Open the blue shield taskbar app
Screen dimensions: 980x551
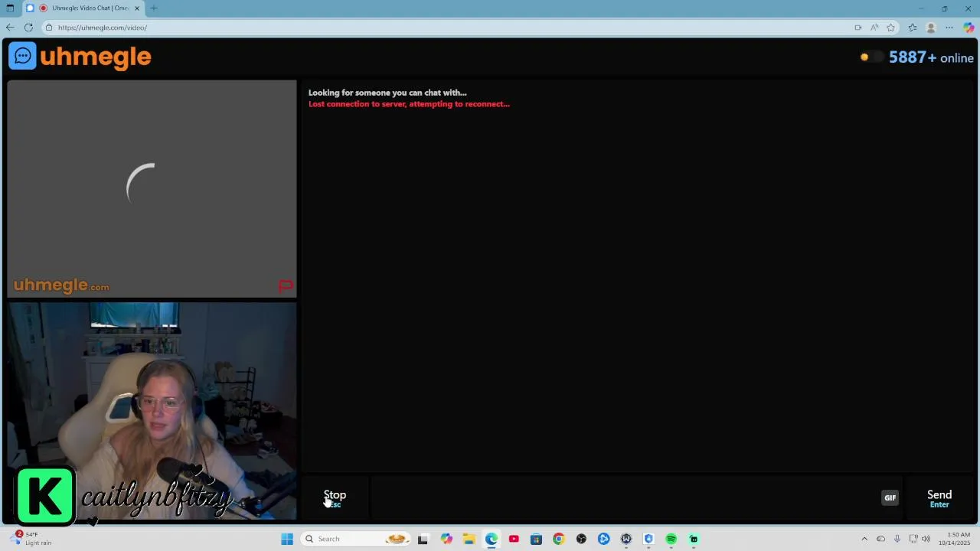(648, 539)
